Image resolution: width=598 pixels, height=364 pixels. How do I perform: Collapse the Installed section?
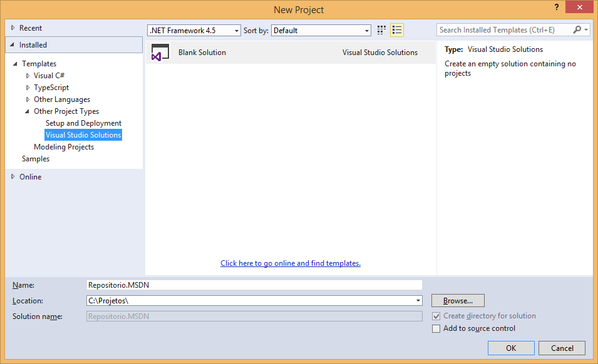pyautogui.click(x=12, y=45)
